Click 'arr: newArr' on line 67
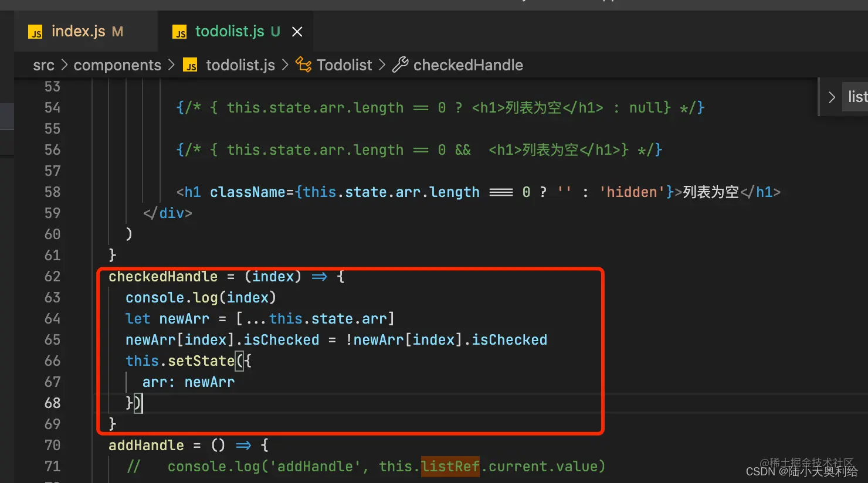 coord(188,382)
